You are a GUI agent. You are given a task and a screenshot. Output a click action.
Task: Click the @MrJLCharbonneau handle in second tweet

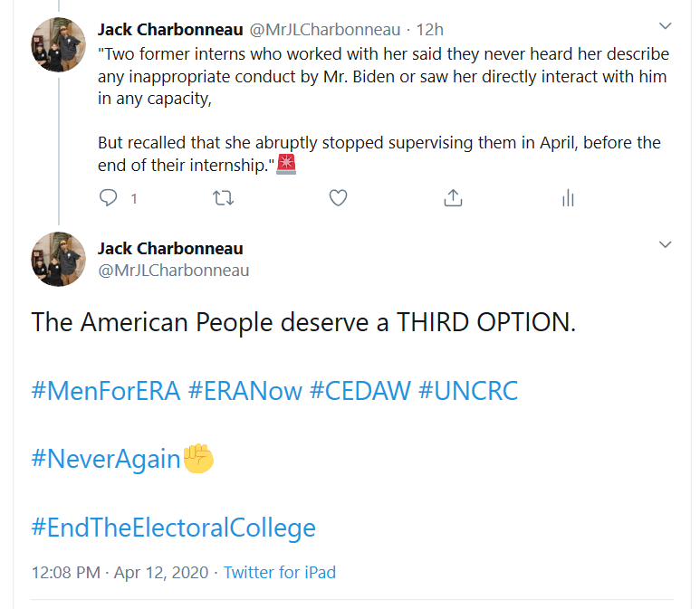click(x=173, y=270)
